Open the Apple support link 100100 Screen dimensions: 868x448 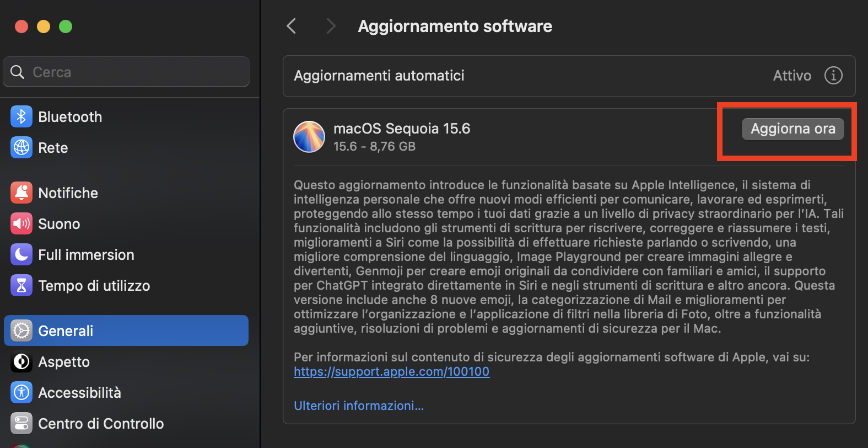(x=391, y=371)
